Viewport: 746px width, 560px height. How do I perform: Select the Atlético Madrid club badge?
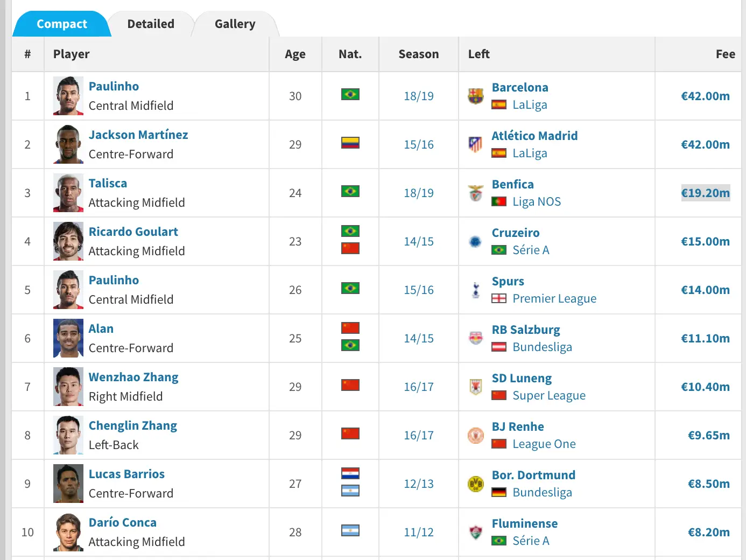pyautogui.click(x=476, y=143)
